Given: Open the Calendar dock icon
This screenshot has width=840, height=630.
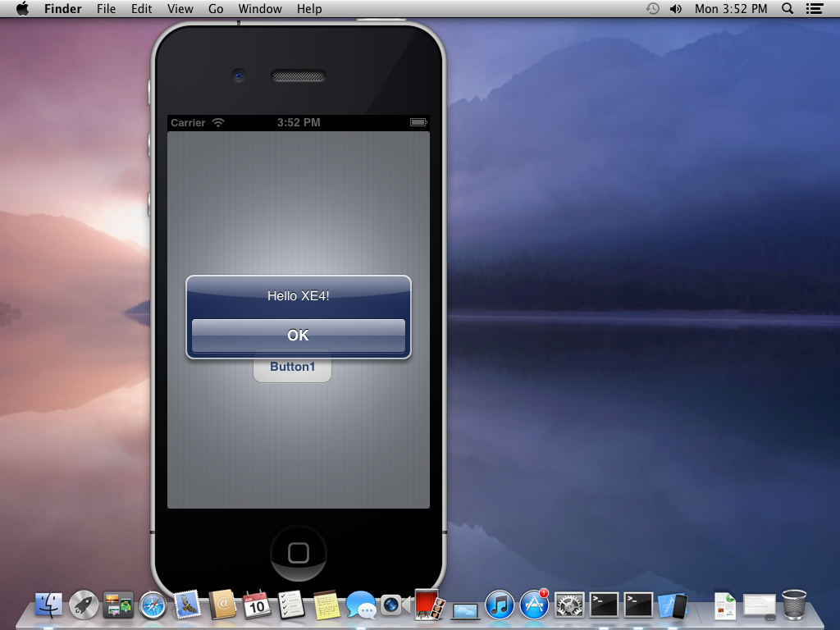Looking at the screenshot, I should tap(257, 605).
